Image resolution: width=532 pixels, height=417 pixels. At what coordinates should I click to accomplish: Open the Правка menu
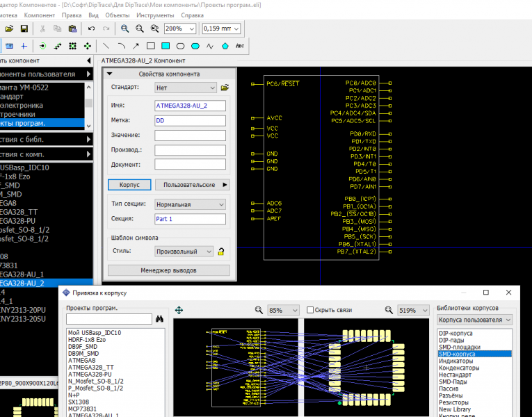[x=72, y=15]
